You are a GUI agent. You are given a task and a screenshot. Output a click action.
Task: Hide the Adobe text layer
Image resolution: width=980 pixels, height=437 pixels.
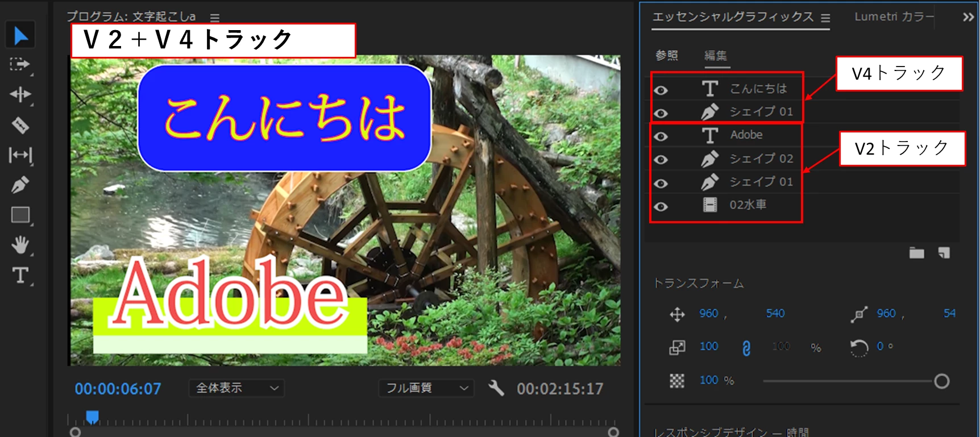tap(661, 136)
